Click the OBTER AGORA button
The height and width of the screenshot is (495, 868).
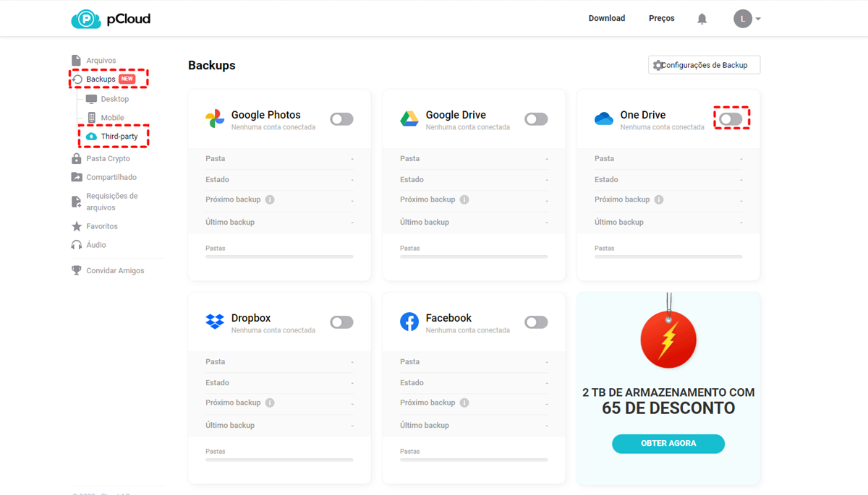pyautogui.click(x=668, y=444)
